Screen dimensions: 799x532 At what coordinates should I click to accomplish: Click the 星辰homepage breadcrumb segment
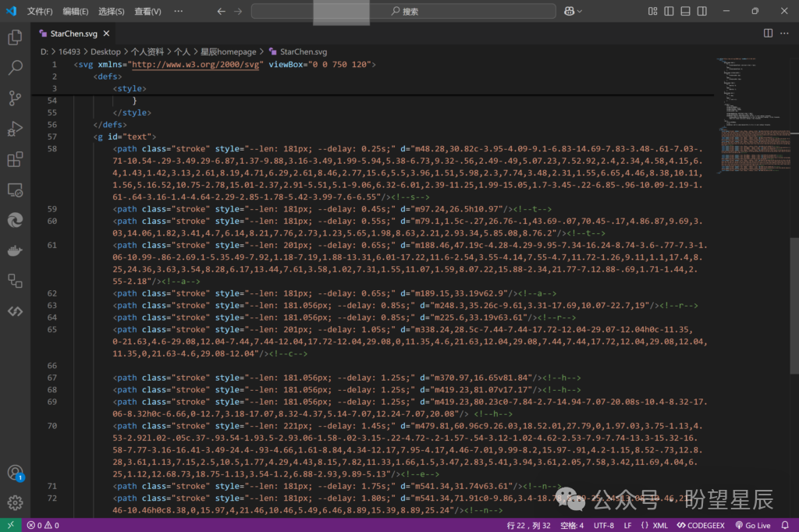tap(229, 51)
